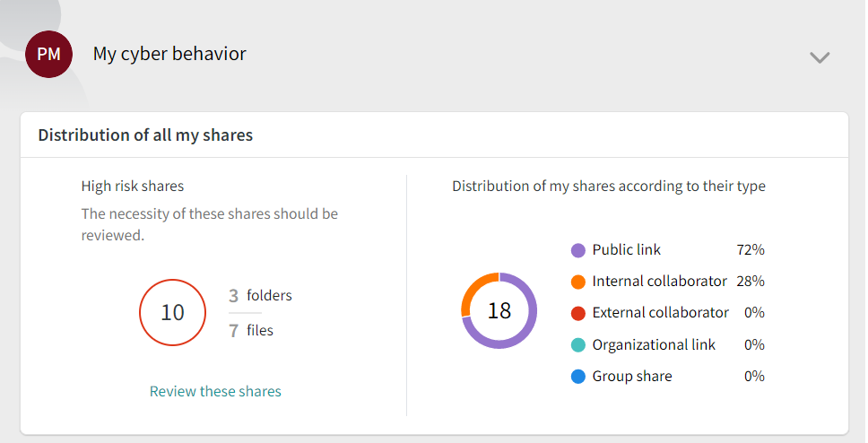Image resolution: width=868 pixels, height=443 pixels.
Task: Open the Review these shares link
Action: point(215,392)
